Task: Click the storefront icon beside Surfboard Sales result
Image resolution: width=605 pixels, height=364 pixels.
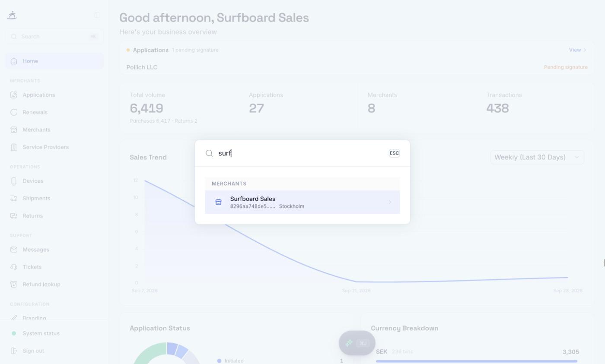Action: 218,202
